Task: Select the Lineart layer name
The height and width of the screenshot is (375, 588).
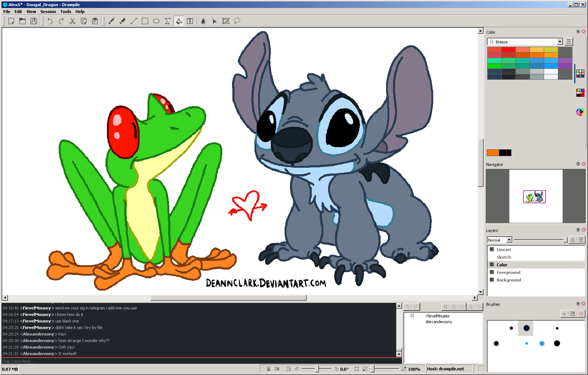Action: point(504,249)
